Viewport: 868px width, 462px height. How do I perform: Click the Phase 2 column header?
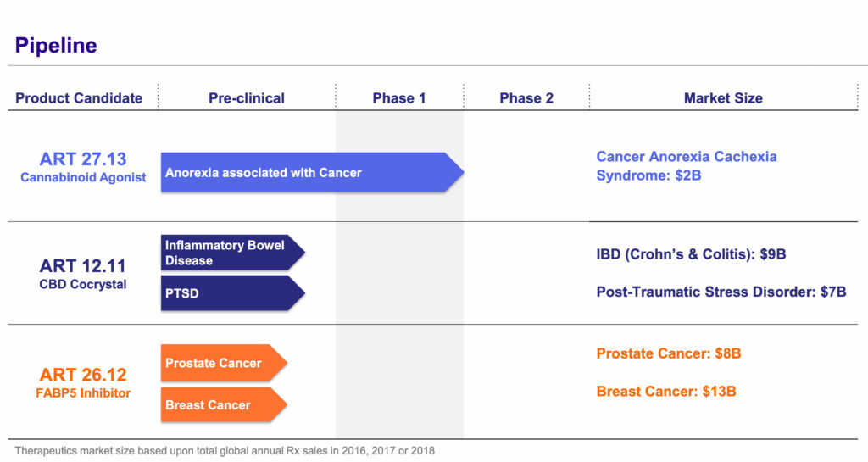(x=526, y=98)
